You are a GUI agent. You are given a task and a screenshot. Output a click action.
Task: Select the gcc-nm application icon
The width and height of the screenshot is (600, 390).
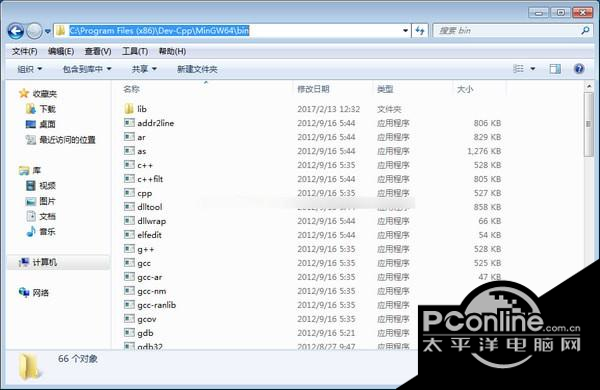pyautogui.click(x=129, y=291)
